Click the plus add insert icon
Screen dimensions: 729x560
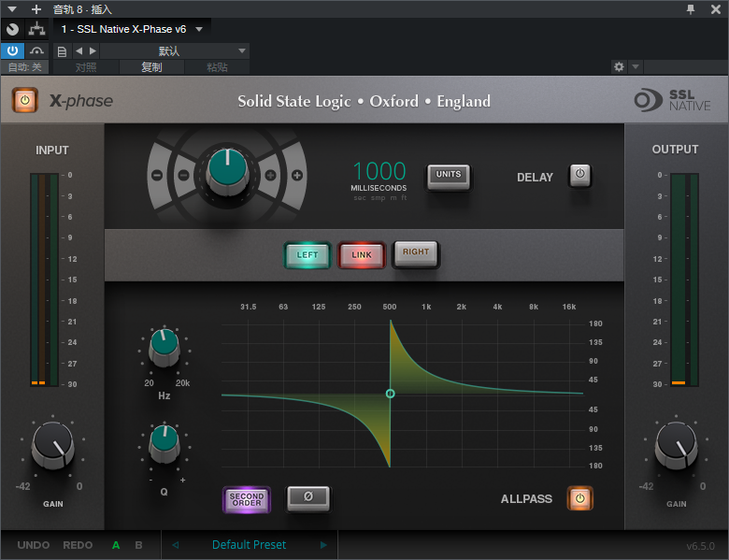click(36, 8)
